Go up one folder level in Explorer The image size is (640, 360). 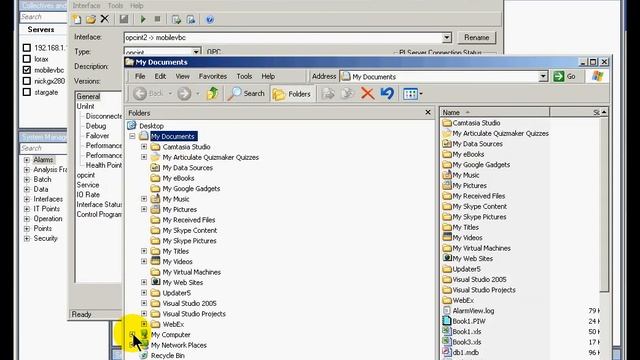[x=212, y=93]
